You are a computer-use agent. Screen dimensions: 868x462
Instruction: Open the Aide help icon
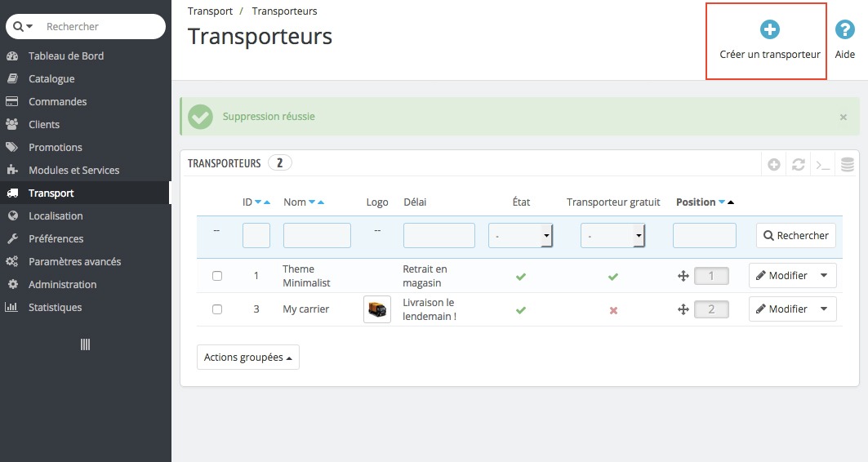click(844, 30)
